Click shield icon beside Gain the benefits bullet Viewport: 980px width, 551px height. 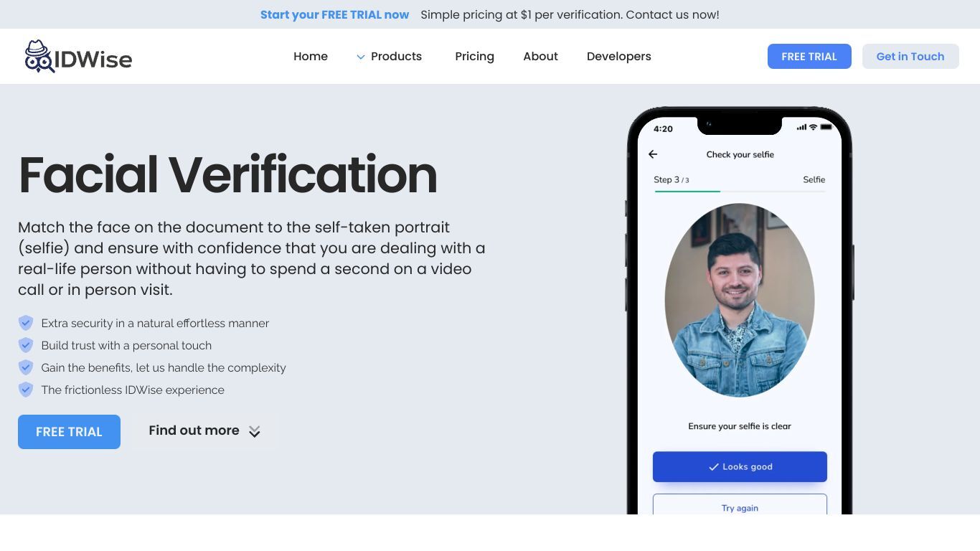point(26,367)
